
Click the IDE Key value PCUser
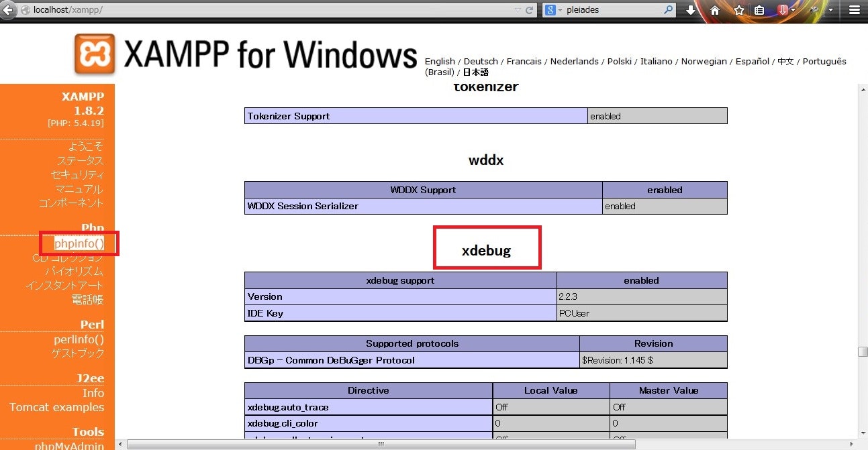click(642, 313)
